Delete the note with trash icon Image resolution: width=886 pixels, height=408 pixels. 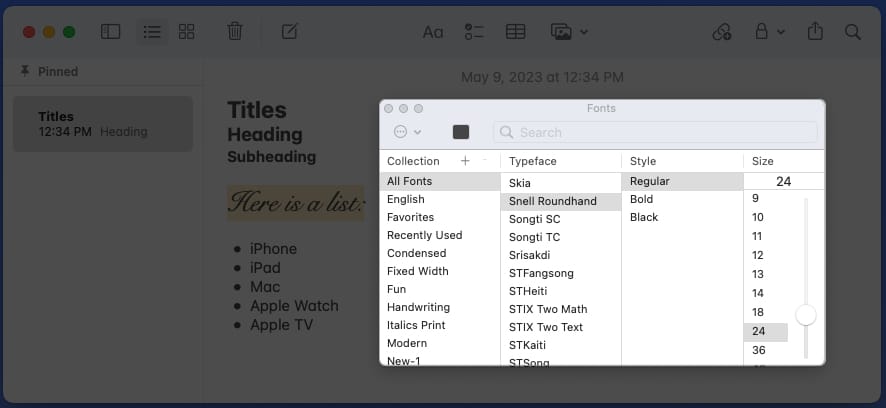(x=234, y=32)
